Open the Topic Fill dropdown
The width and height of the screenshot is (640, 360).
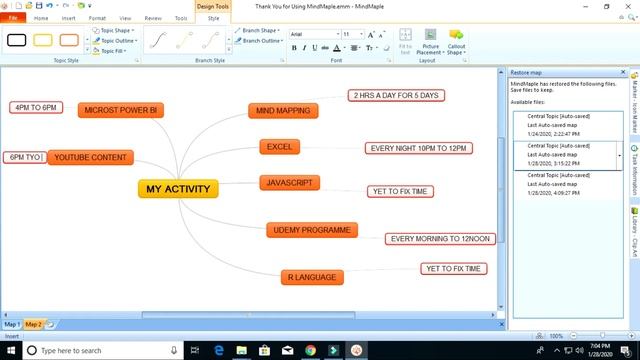tap(110, 51)
